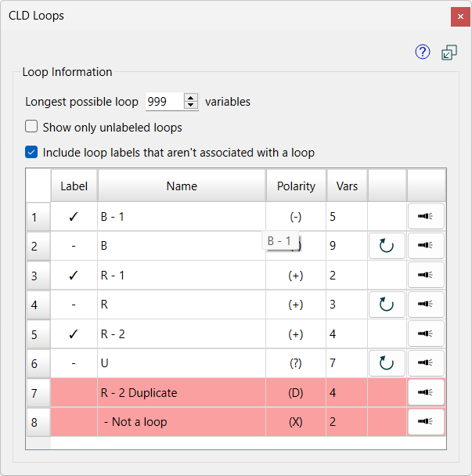Toggle the label checkmark for R - 2

74,334
